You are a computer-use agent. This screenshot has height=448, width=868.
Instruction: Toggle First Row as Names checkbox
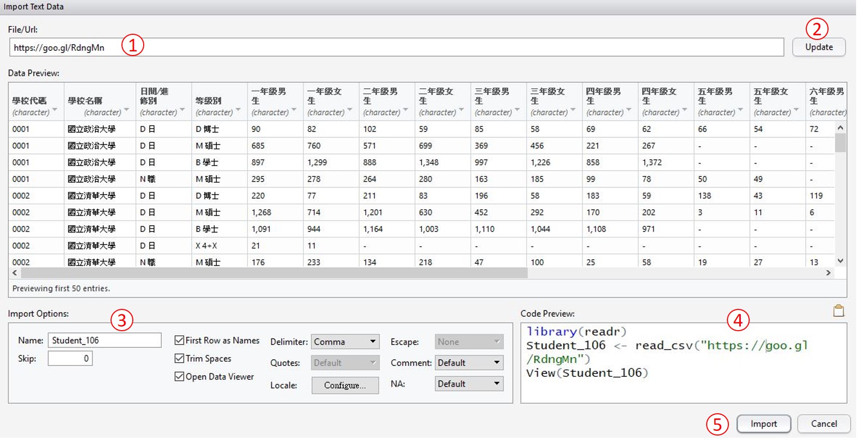(x=179, y=340)
